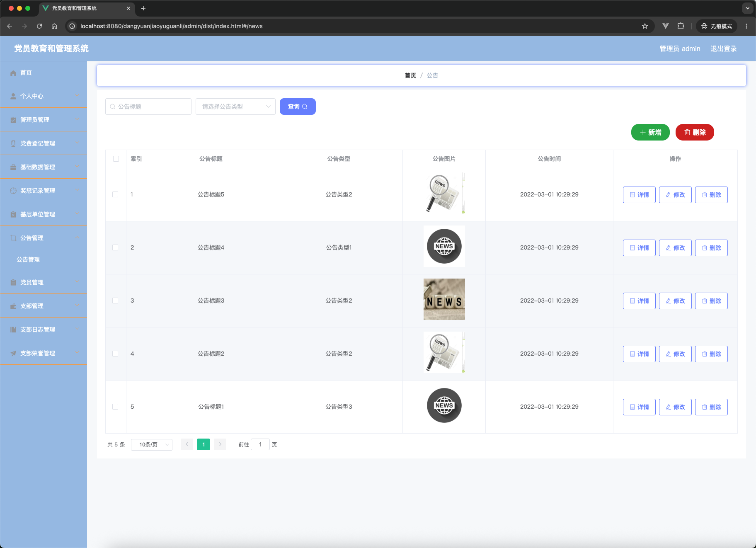Viewport: 756px width, 548px height.
Task: Click 删除 for 公告标题3
Action: [x=711, y=301]
